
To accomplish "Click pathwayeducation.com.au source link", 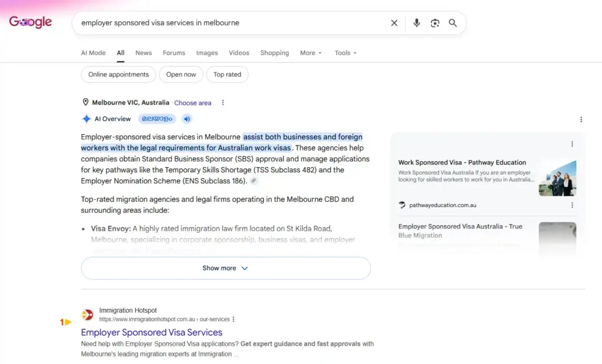I will click(442, 205).
